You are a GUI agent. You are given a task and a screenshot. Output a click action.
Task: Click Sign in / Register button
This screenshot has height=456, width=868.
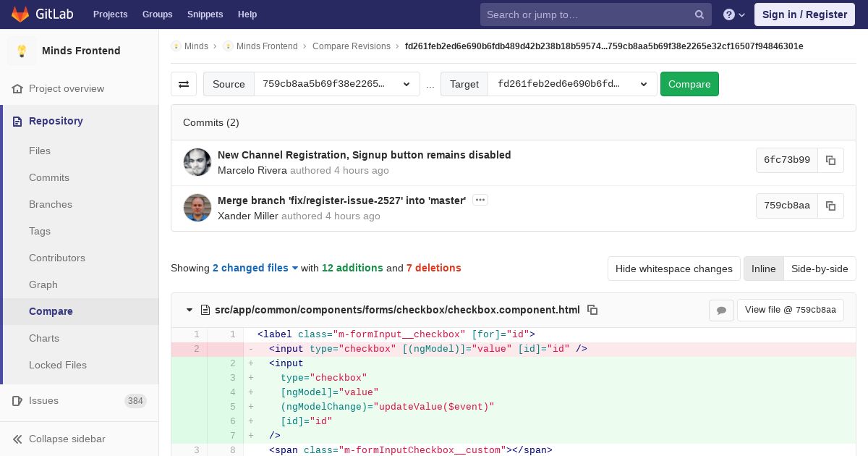804,14
